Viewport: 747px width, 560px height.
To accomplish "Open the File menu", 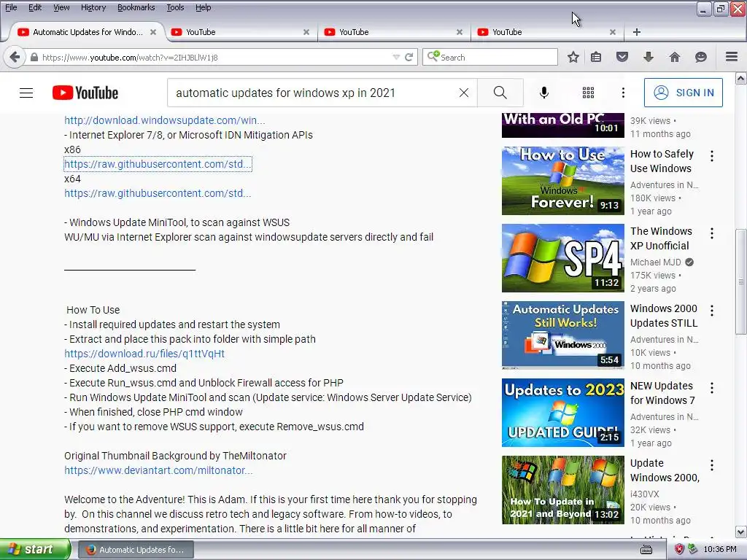I will pyautogui.click(x=11, y=7).
